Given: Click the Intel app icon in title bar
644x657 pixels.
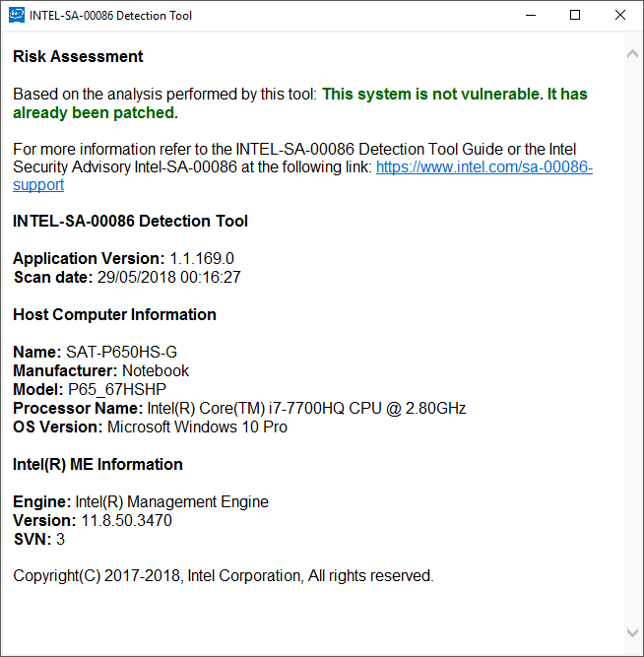Looking at the screenshot, I should pos(17,15).
